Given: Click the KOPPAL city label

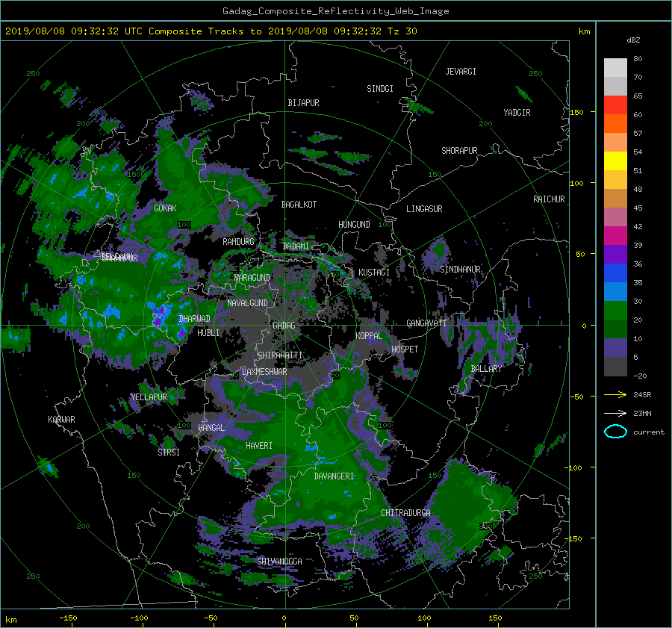Looking at the screenshot, I should pos(369,336).
